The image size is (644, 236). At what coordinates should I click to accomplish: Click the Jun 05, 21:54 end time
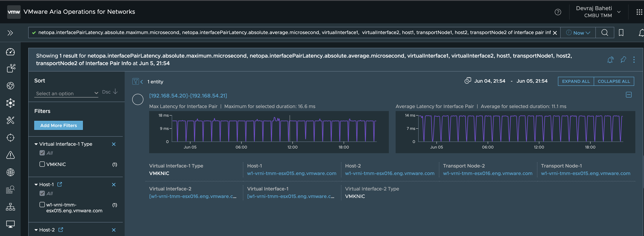[x=532, y=81]
